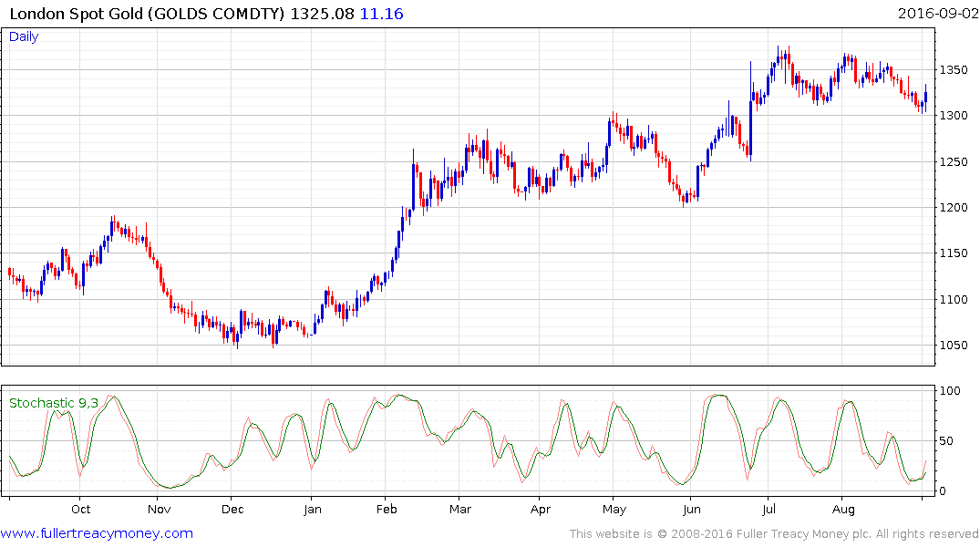Image resolution: width=980 pixels, height=547 pixels.
Task: Click the Stochastic 9,3 indicator label
Action: click(x=54, y=403)
